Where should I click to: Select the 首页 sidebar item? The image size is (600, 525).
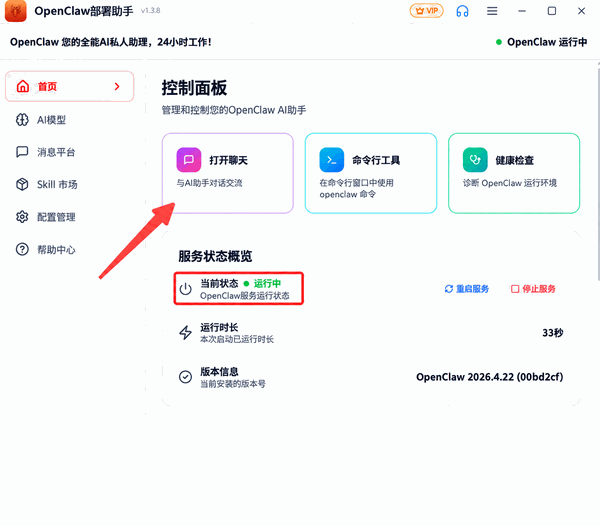pyautogui.click(x=70, y=86)
